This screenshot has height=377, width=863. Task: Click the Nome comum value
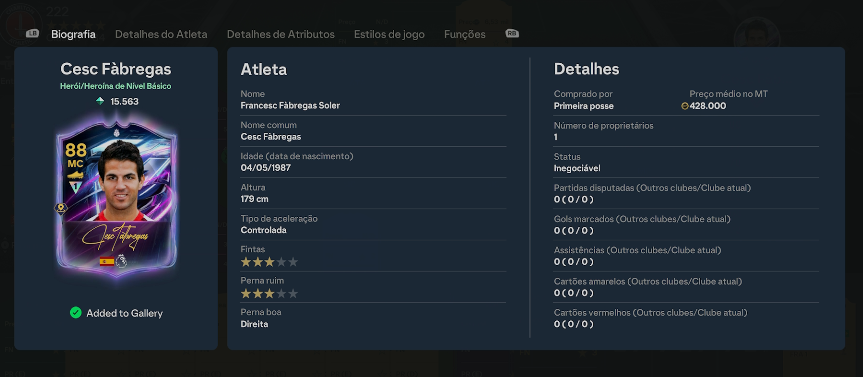pos(271,137)
